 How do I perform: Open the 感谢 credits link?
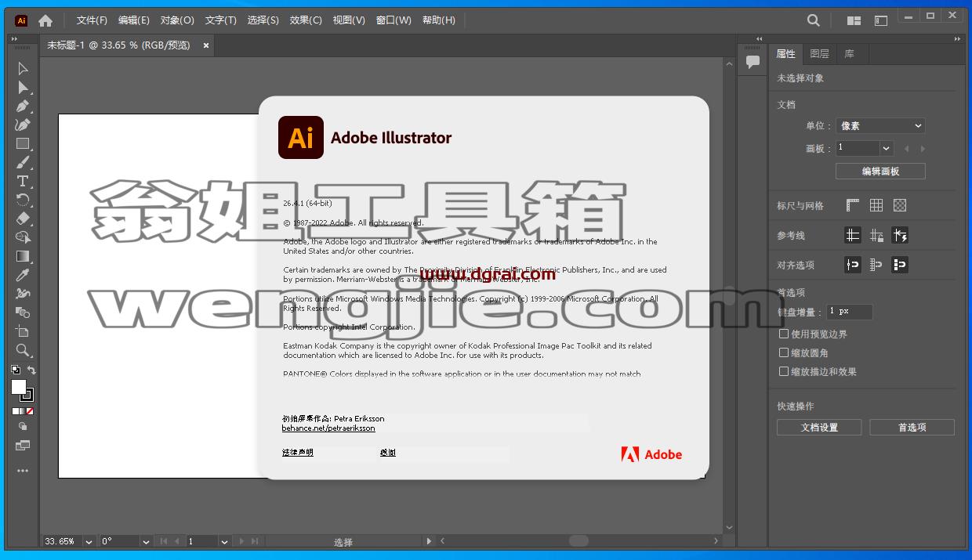388,453
